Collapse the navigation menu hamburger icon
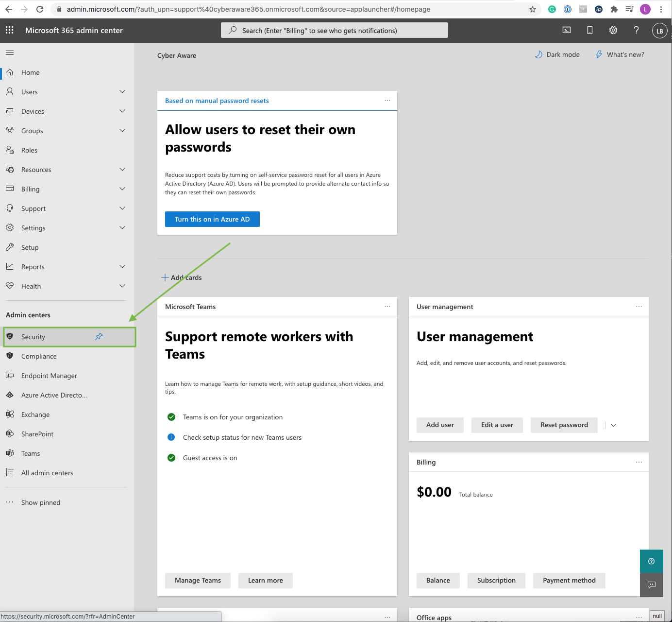Viewport: 672px width, 622px height. pyautogui.click(x=10, y=52)
